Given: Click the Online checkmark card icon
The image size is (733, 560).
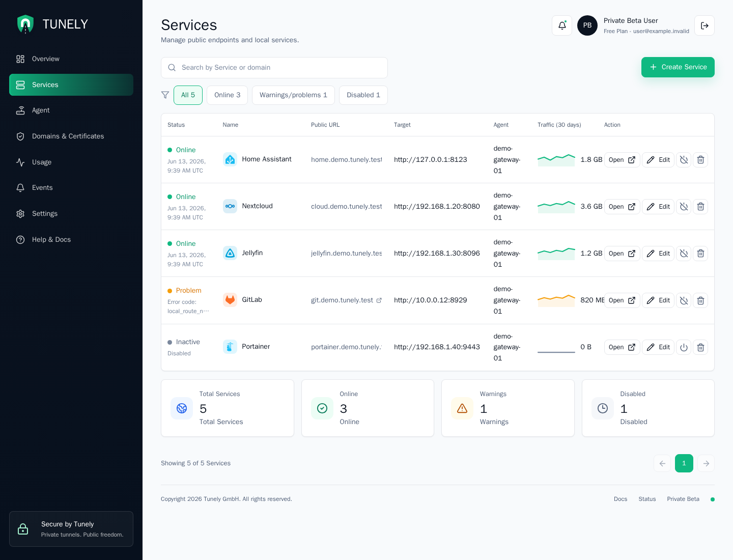Looking at the screenshot, I should [322, 408].
